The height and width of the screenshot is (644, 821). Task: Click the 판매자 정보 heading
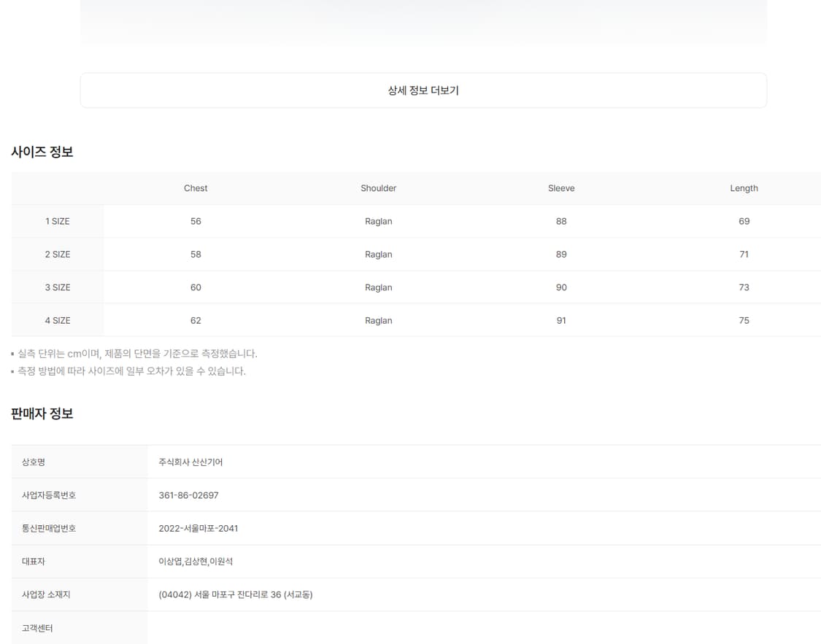coord(42,414)
